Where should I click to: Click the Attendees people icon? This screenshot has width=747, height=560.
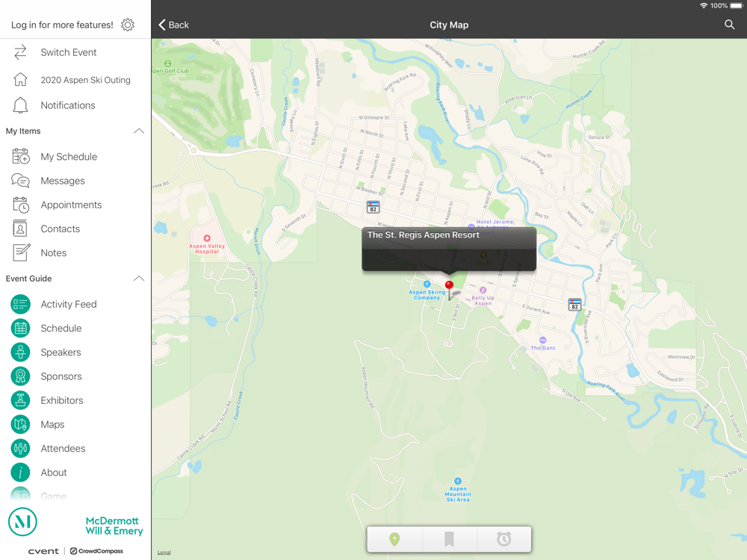[x=20, y=449]
